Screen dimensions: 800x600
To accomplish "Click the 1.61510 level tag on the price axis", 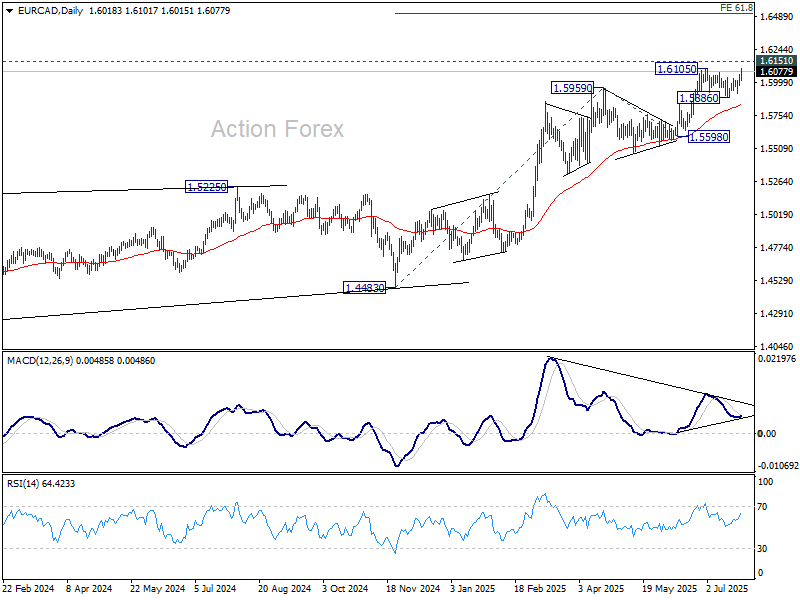I will point(777,61).
